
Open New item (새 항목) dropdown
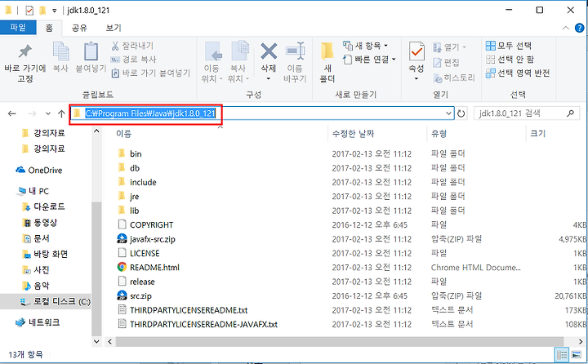(365, 46)
